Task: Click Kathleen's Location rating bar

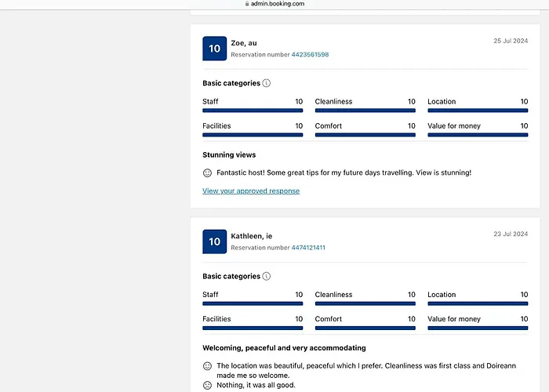Action: (x=478, y=303)
